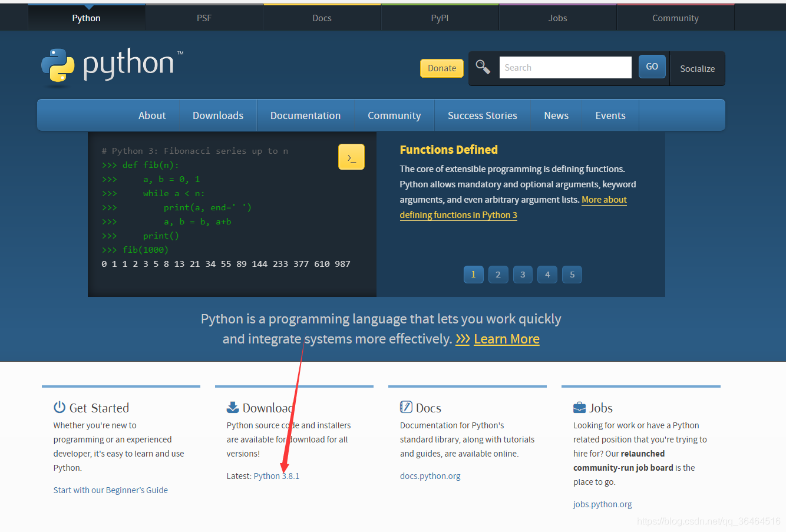Open the Success Stories menu
The height and width of the screenshot is (532, 786).
coord(483,115)
